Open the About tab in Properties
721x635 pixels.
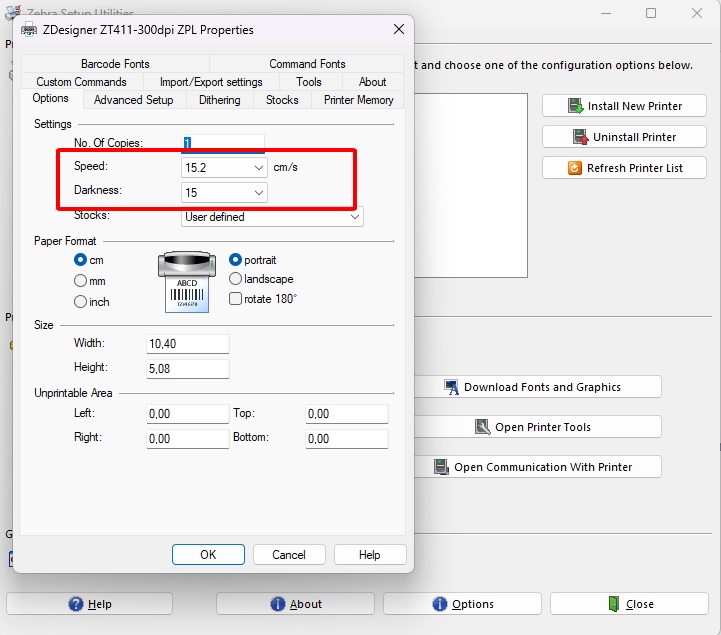372,82
